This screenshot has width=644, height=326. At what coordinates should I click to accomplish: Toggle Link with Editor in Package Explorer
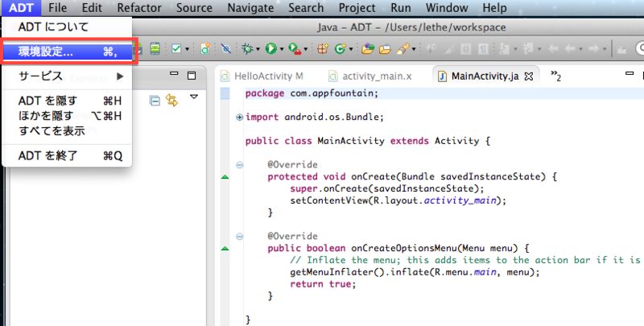click(171, 101)
